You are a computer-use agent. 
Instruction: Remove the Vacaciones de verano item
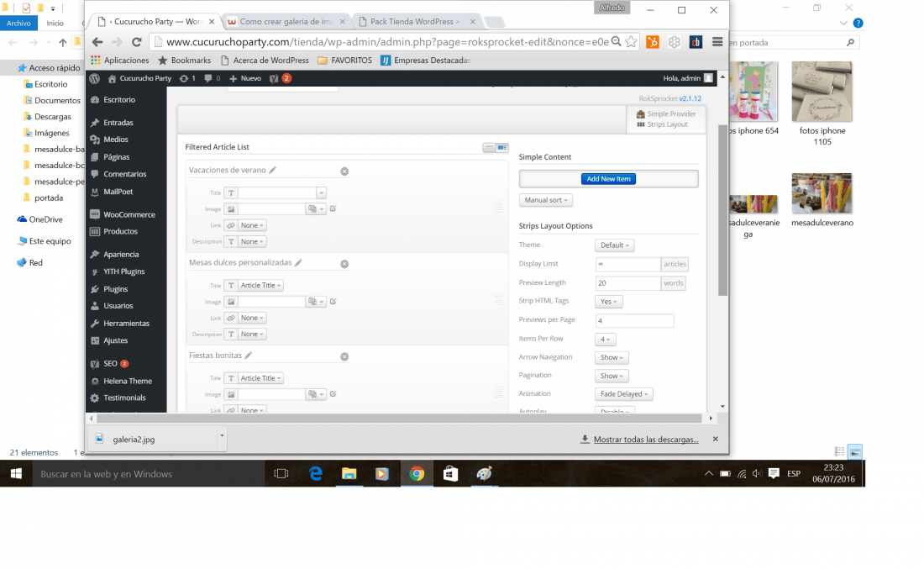click(x=344, y=171)
